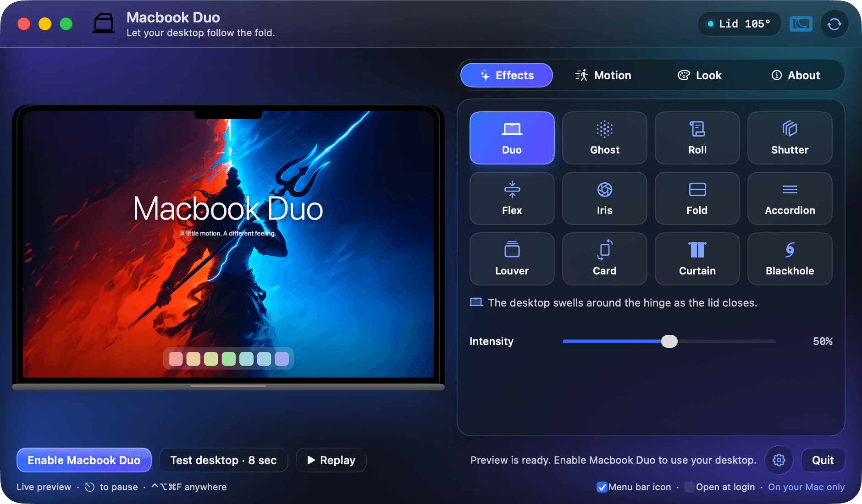Click the Macbook Duo desktop preview

tap(228, 247)
